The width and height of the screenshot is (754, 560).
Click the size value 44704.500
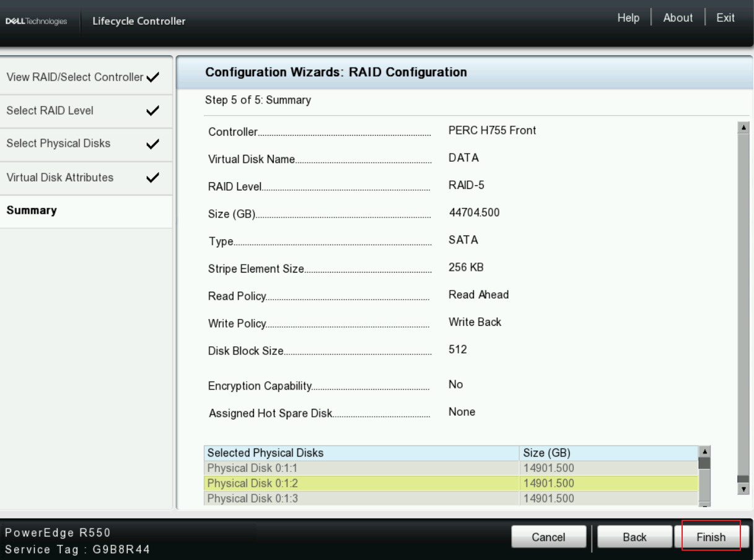tap(474, 212)
